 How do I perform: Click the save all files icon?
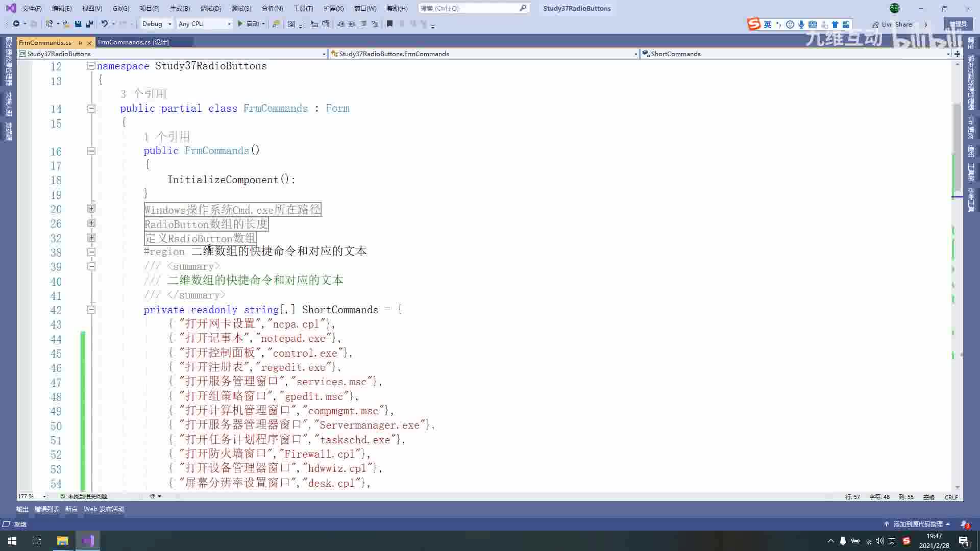89,24
